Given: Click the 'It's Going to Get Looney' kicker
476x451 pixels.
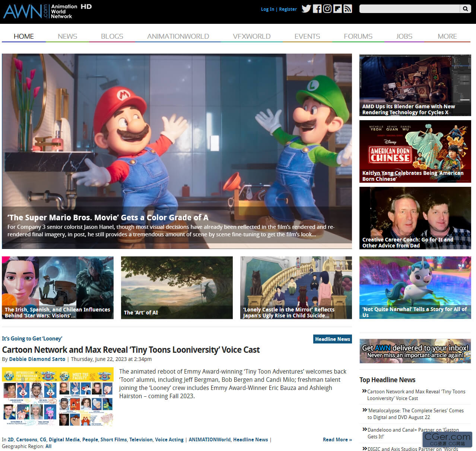Looking at the screenshot, I should [x=32, y=339].
